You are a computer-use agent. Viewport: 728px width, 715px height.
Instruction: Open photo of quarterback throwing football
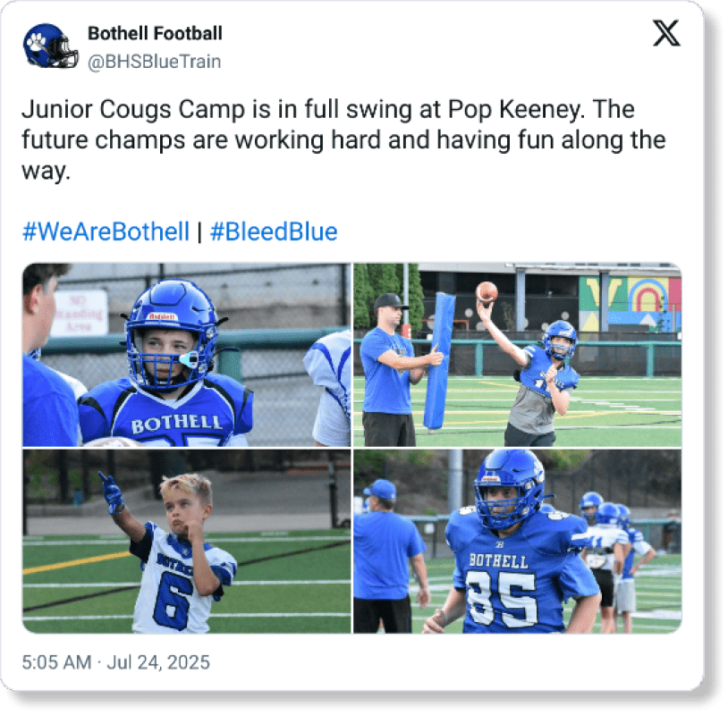pos(517,355)
